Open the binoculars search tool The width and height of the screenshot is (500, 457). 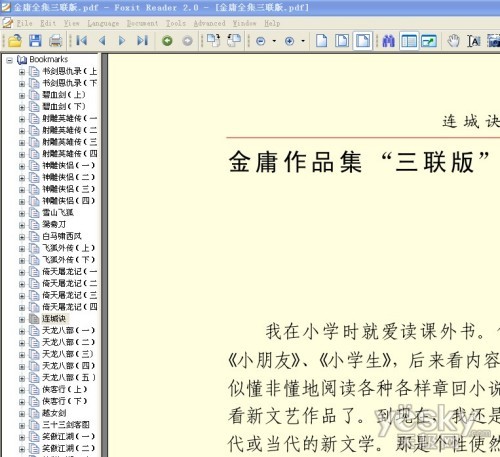tap(388, 41)
